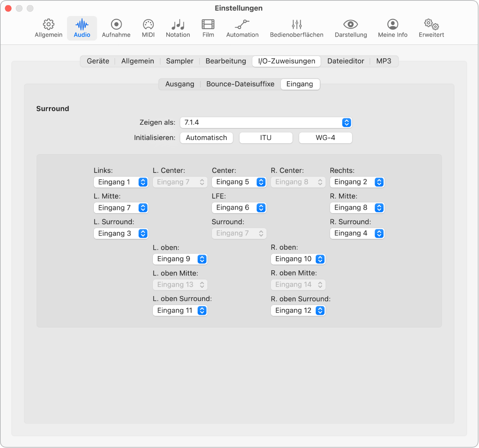Select the MIDI settings icon

[148, 28]
